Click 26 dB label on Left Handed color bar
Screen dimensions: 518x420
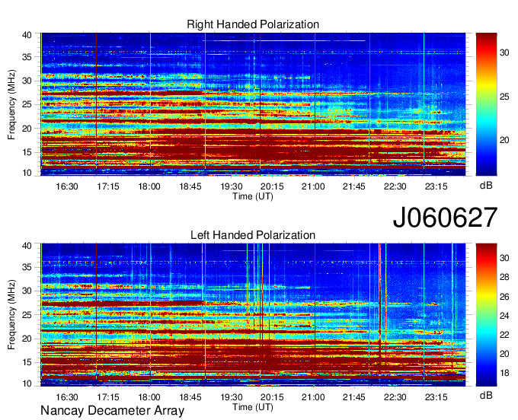pyautogui.click(x=504, y=297)
